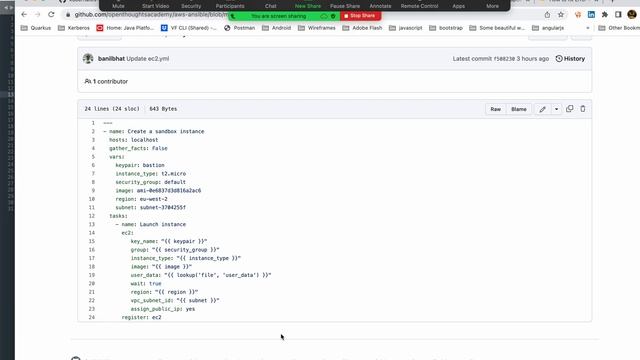Click the browser back arrow
Image resolution: width=640 pixels, height=360 pixels.
pos(24,14)
